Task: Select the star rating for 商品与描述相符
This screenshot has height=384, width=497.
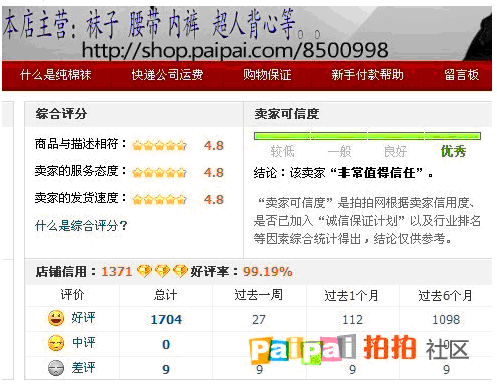Action: pyautogui.click(x=159, y=146)
